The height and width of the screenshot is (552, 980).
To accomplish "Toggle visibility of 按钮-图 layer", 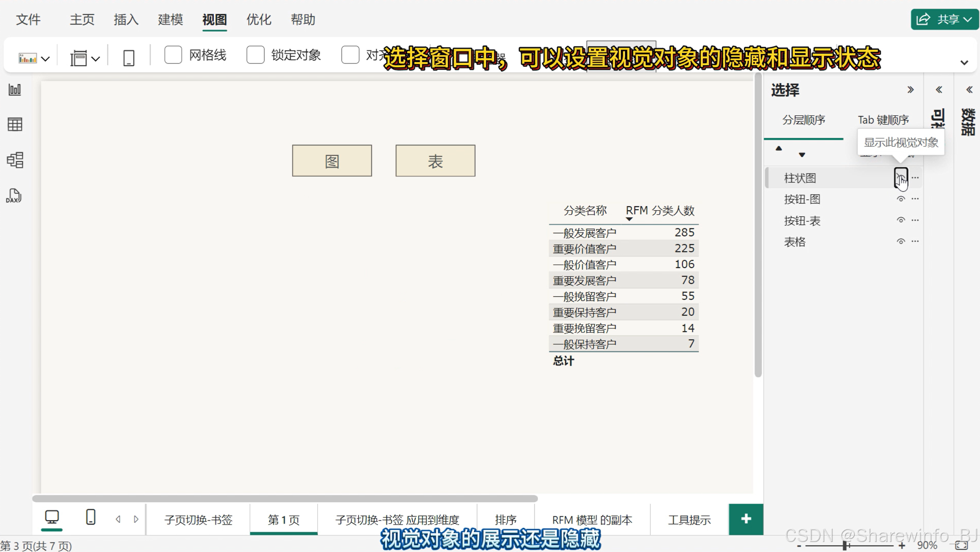I will [x=900, y=199].
